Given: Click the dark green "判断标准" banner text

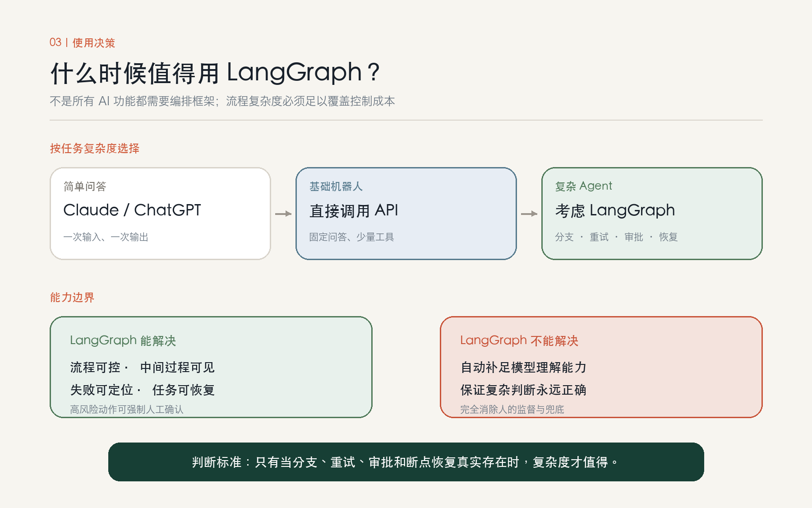Looking at the screenshot, I should [406, 462].
